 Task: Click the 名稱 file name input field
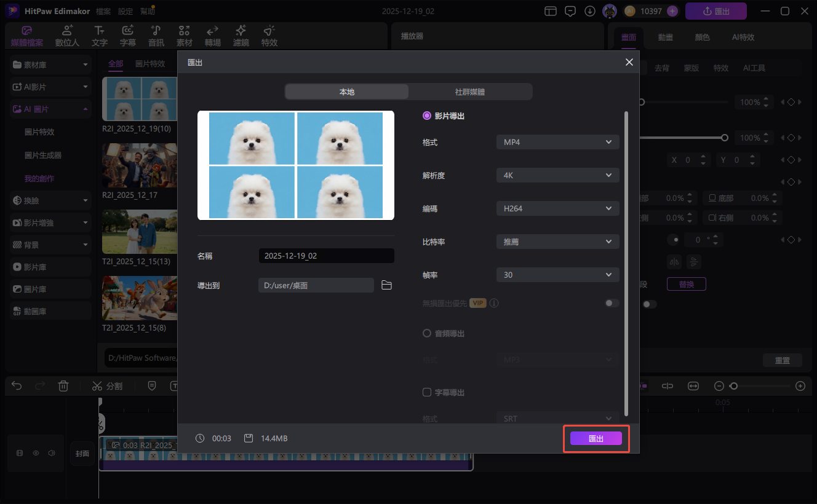pos(326,256)
